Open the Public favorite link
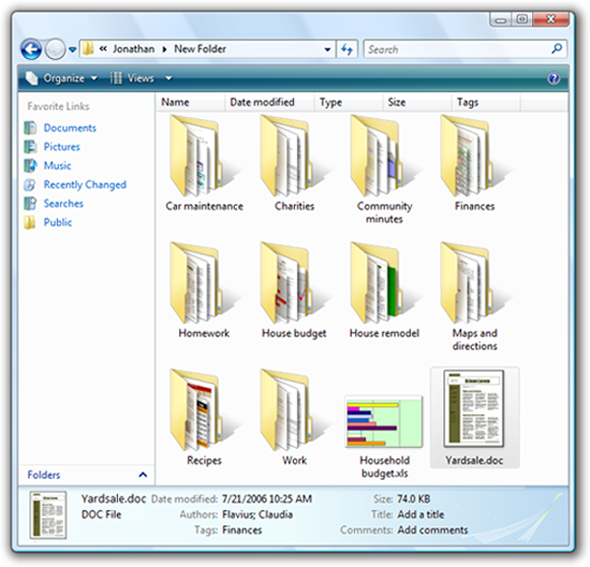Screen dimensions: 590x567 [x=58, y=222]
